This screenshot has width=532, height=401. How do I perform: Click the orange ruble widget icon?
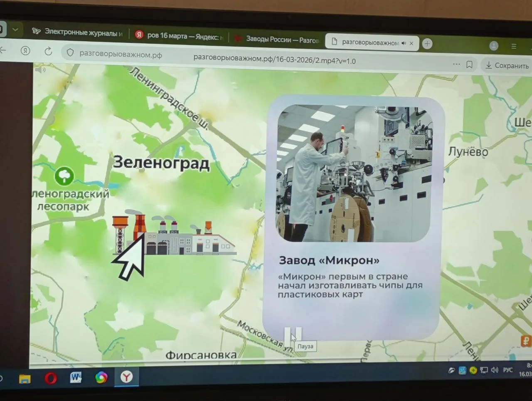point(526,341)
